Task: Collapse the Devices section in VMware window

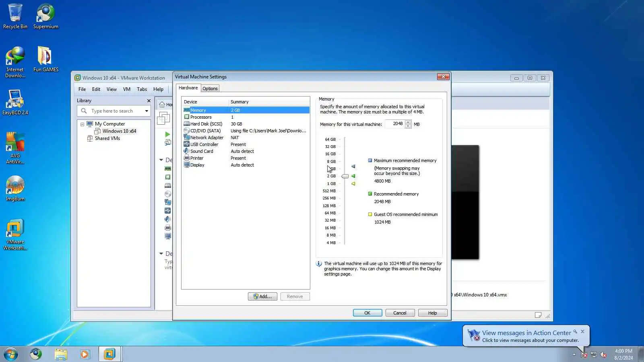Action: pyautogui.click(x=161, y=160)
